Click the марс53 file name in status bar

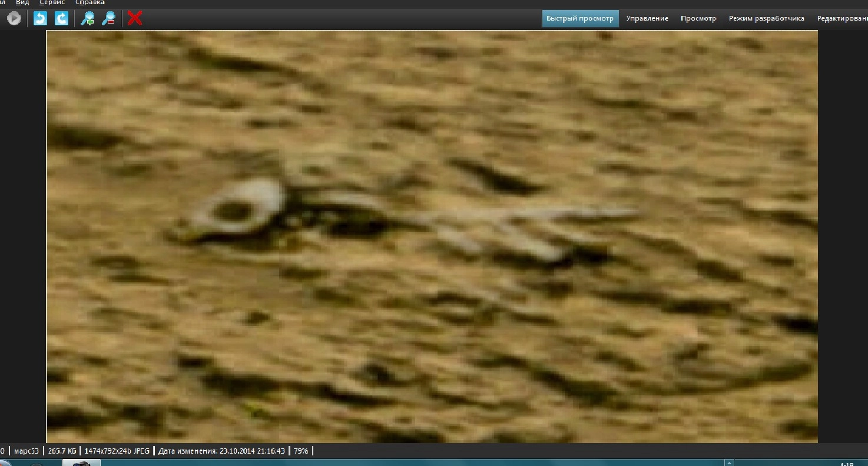26,451
